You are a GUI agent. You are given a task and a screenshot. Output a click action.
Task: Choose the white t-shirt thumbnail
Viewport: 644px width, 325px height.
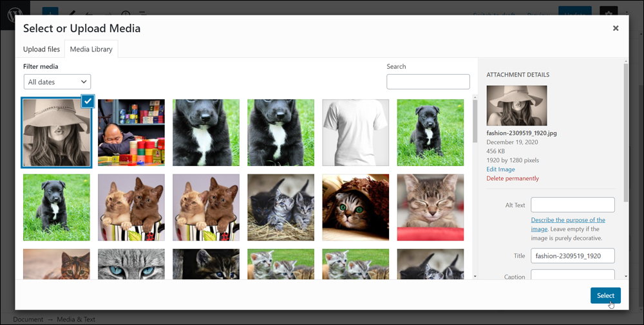click(355, 133)
